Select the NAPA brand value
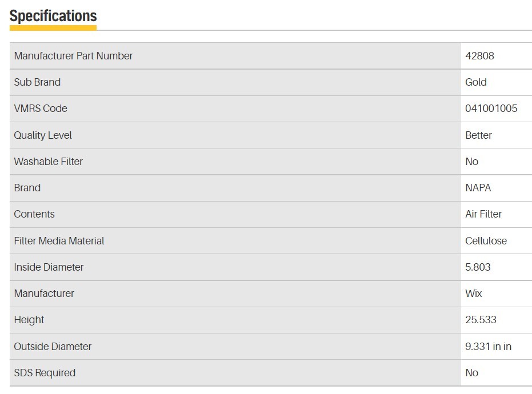Screen dimensions: 532x394 click(478, 188)
